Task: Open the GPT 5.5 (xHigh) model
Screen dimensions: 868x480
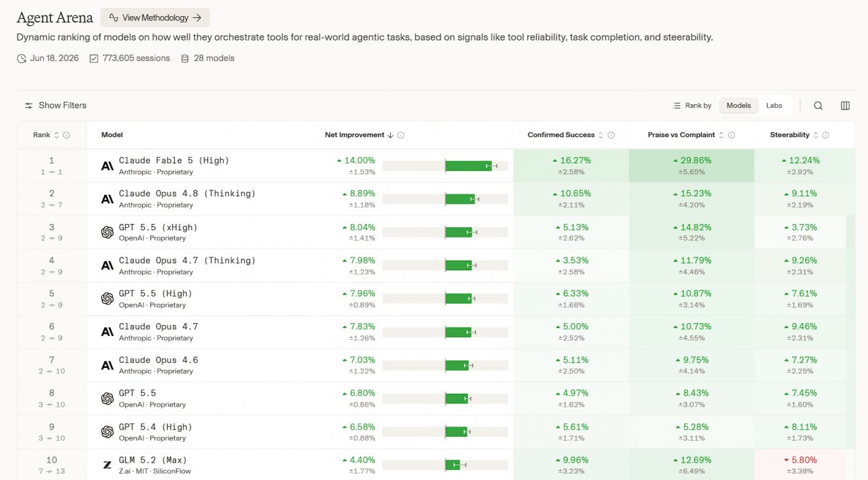Action: 158,227
